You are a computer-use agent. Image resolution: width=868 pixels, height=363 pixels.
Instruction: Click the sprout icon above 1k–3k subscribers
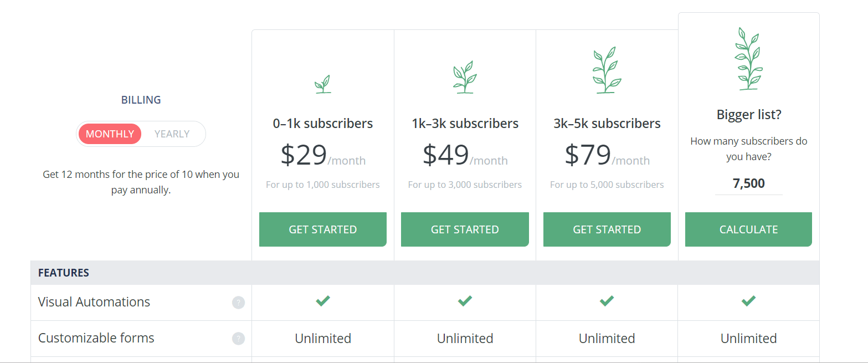pyautogui.click(x=465, y=77)
